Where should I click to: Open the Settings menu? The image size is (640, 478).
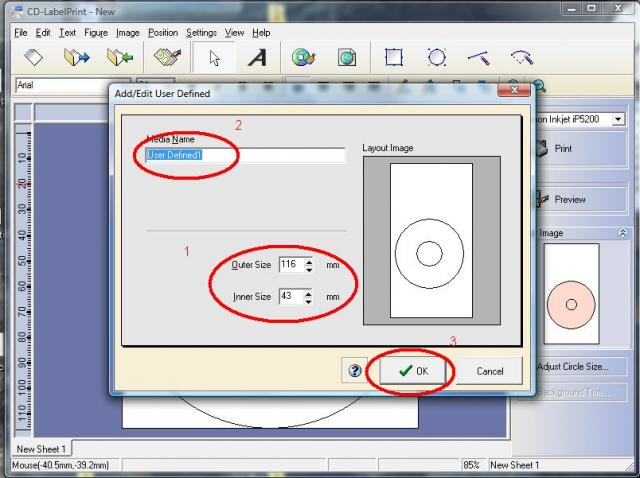point(201,33)
